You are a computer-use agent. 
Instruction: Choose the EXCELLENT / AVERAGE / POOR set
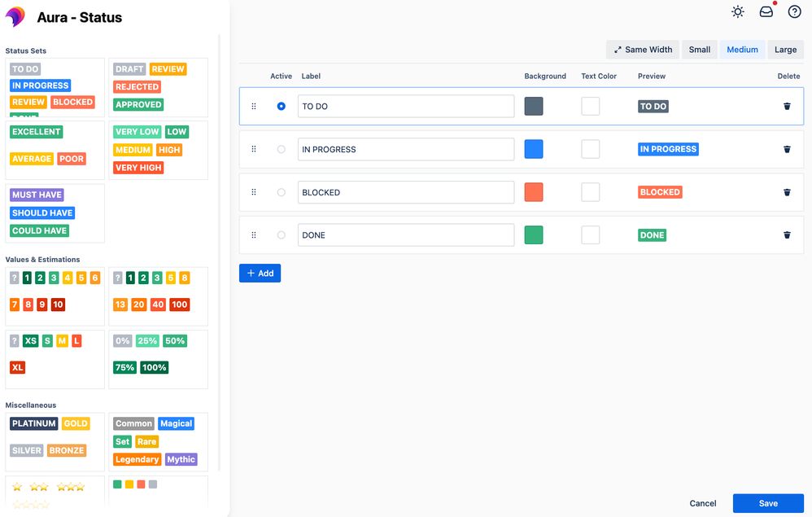pyautogui.click(x=55, y=151)
